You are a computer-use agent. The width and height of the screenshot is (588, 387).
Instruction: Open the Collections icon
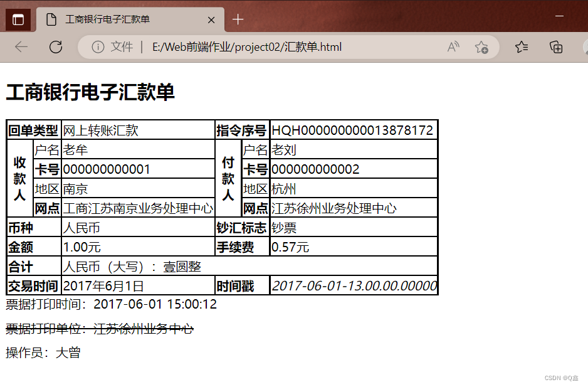[556, 47]
